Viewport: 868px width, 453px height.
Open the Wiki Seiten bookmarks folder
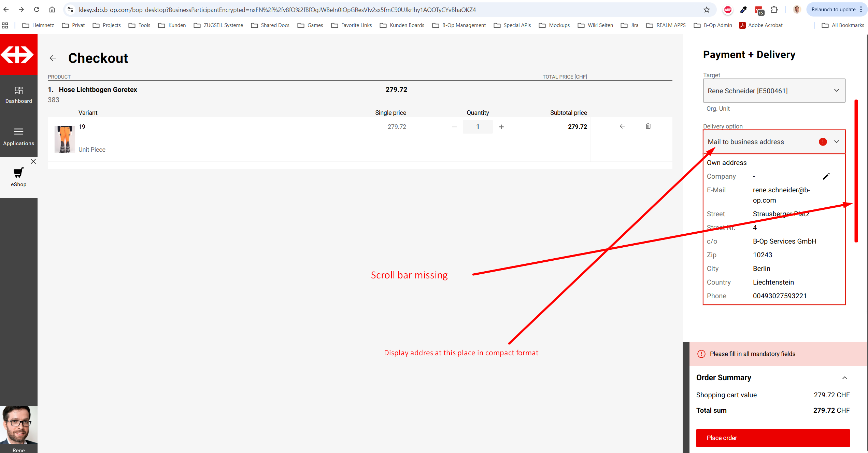point(595,25)
